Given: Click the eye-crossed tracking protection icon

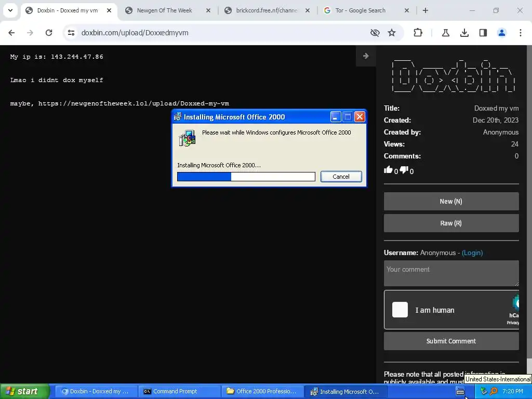Looking at the screenshot, I should (x=375, y=33).
